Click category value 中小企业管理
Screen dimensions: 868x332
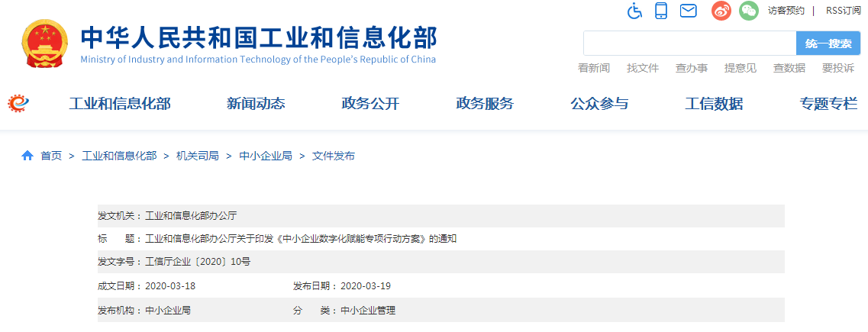pos(368,311)
